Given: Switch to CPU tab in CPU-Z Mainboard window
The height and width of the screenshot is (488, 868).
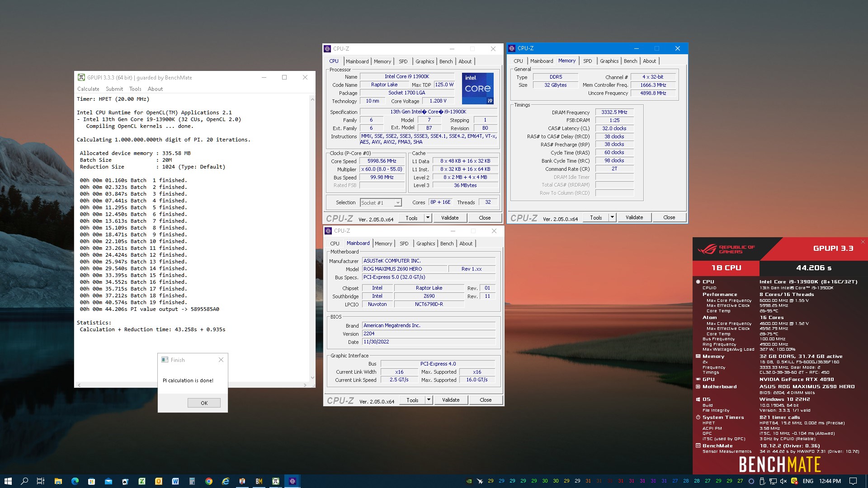Looking at the screenshot, I should (x=335, y=244).
